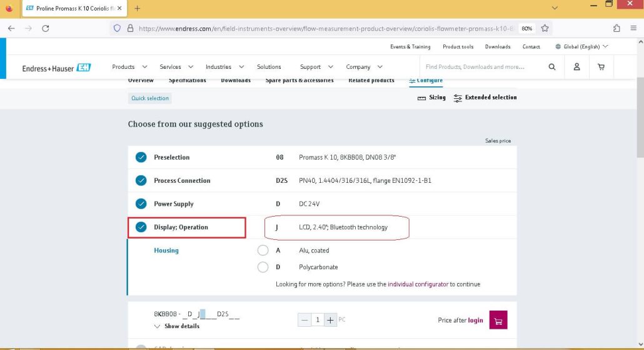The width and height of the screenshot is (644, 350).
Task: List all tabs dropdown arrow
Action: click(x=555, y=8)
